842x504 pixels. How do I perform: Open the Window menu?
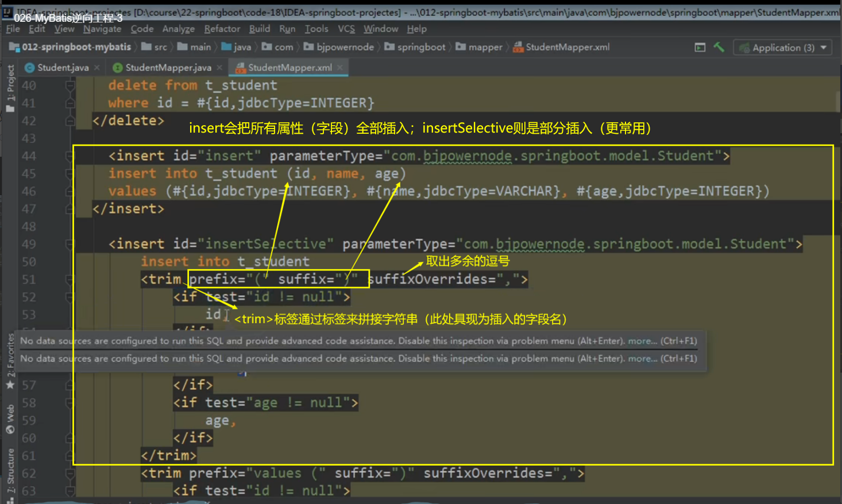click(x=381, y=29)
